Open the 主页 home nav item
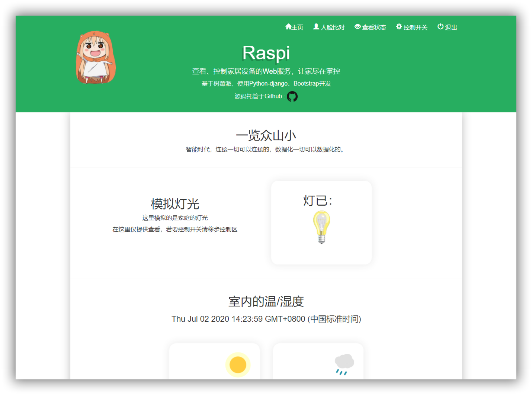 [294, 27]
